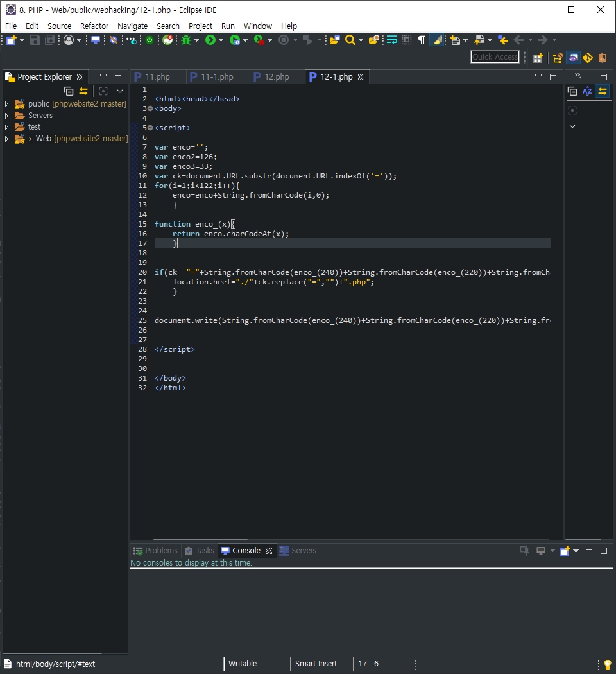
Task: Open the Search dropdown arrow in toolbar
Action: [x=361, y=40]
